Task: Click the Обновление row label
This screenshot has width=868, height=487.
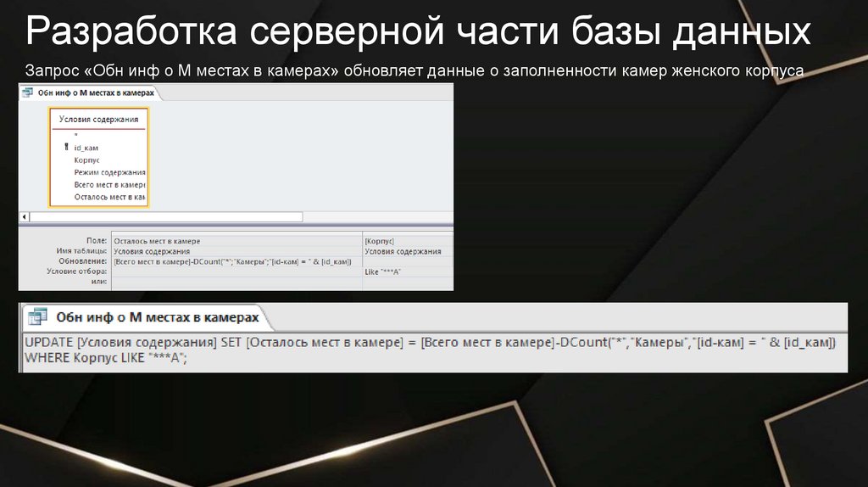Action: [83, 260]
